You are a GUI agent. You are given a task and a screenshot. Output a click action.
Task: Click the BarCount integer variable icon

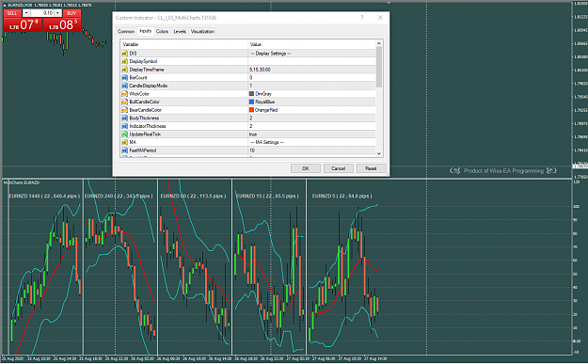pyautogui.click(x=124, y=78)
